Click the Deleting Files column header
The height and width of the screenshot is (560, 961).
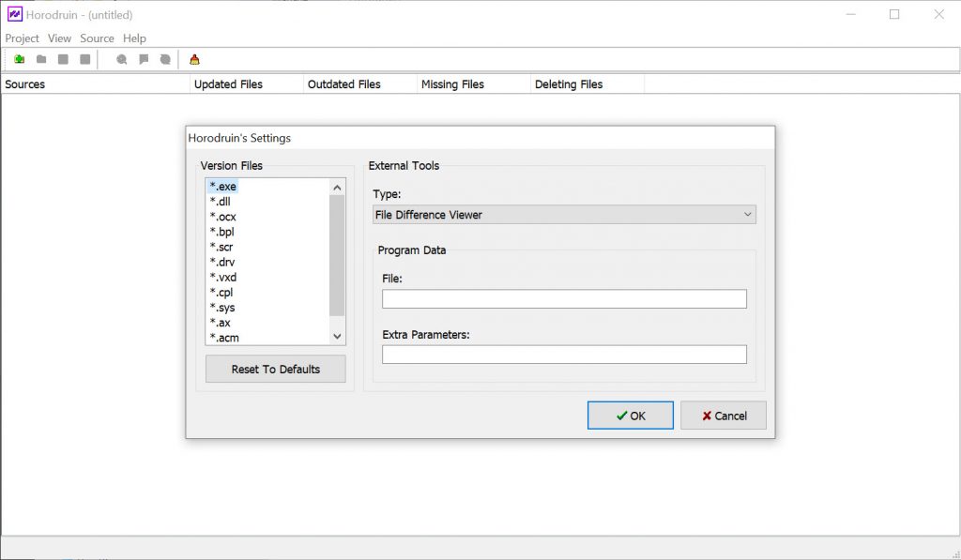(x=587, y=83)
